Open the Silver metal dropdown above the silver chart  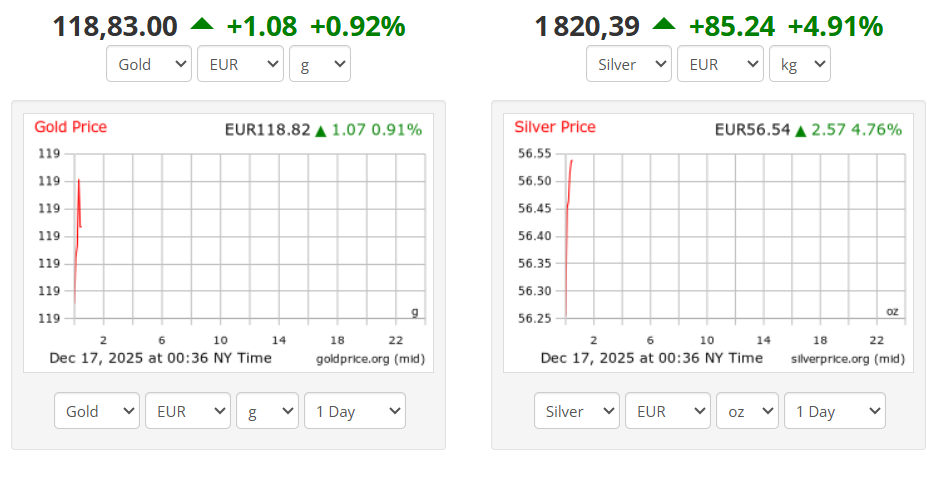[628, 65]
